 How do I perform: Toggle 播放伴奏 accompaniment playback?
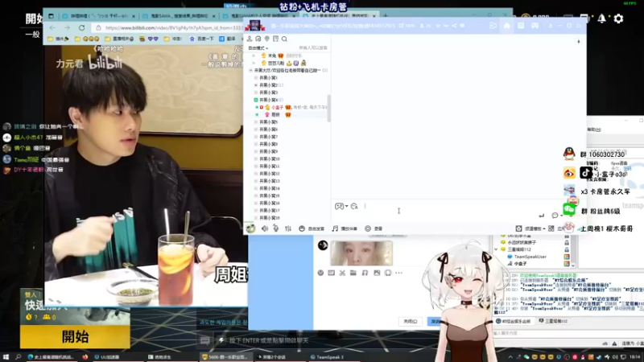[345, 228]
